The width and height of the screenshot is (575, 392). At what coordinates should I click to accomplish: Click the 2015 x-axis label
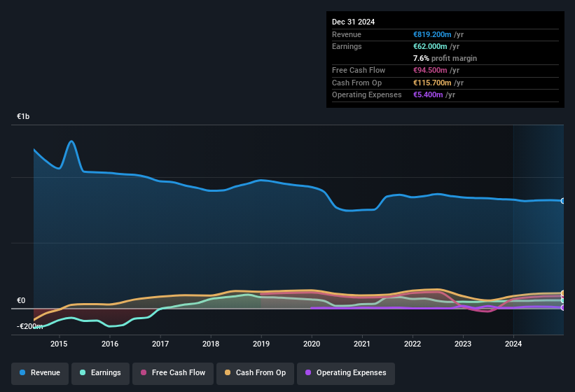pyautogui.click(x=59, y=344)
